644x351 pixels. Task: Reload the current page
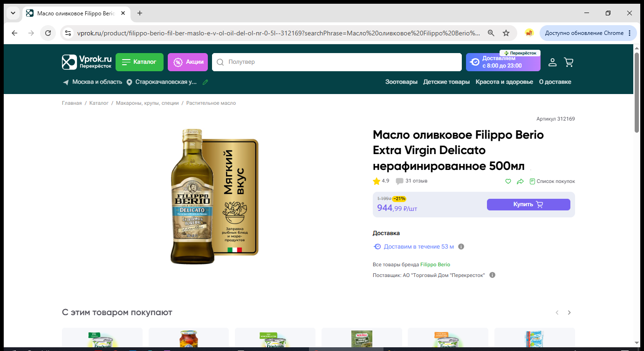[x=48, y=33]
